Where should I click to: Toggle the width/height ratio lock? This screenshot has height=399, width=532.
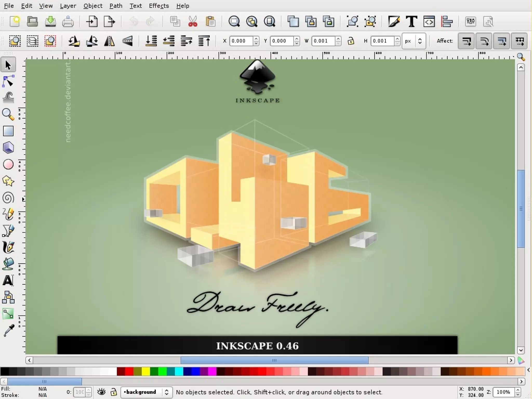(351, 41)
